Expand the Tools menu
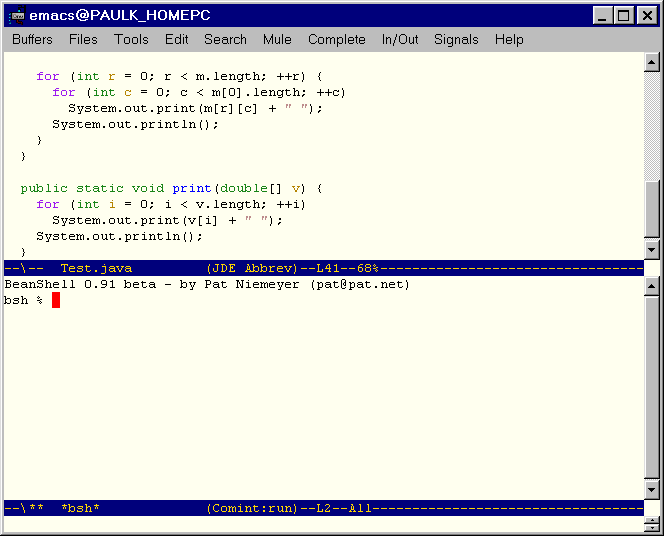The image size is (664, 536). click(x=131, y=40)
